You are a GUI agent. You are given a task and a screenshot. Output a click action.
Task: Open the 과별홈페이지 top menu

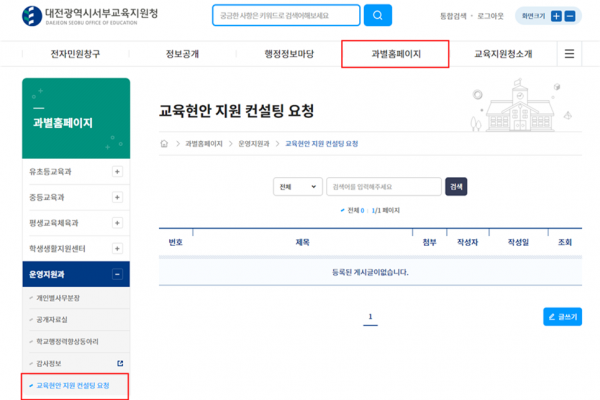point(395,54)
